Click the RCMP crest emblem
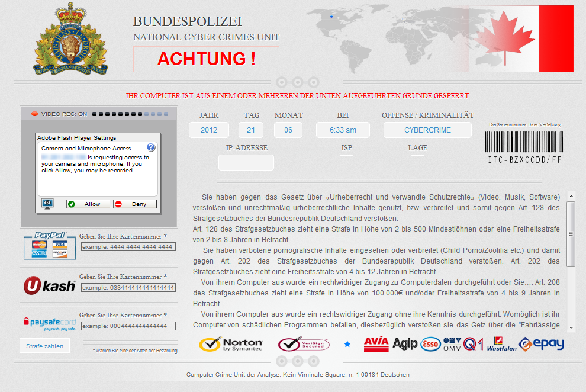The height and width of the screenshot is (392, 586). pyautogui.click(x=70, y=39)
